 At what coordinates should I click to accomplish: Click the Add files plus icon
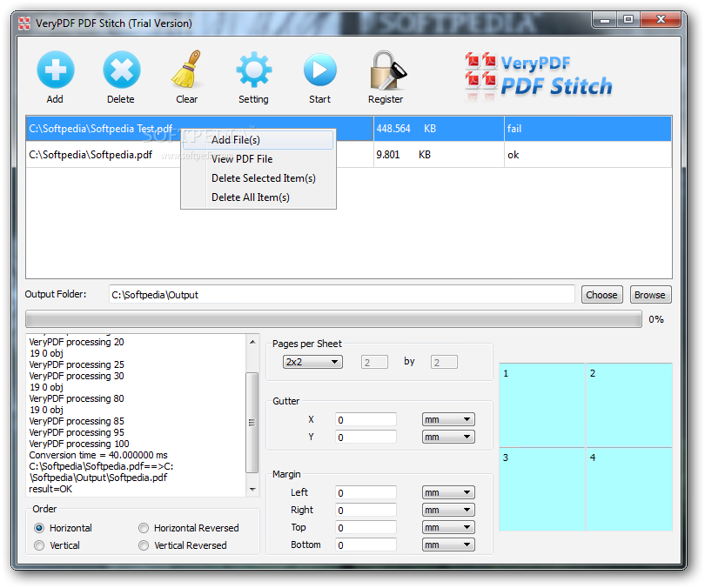56,70
